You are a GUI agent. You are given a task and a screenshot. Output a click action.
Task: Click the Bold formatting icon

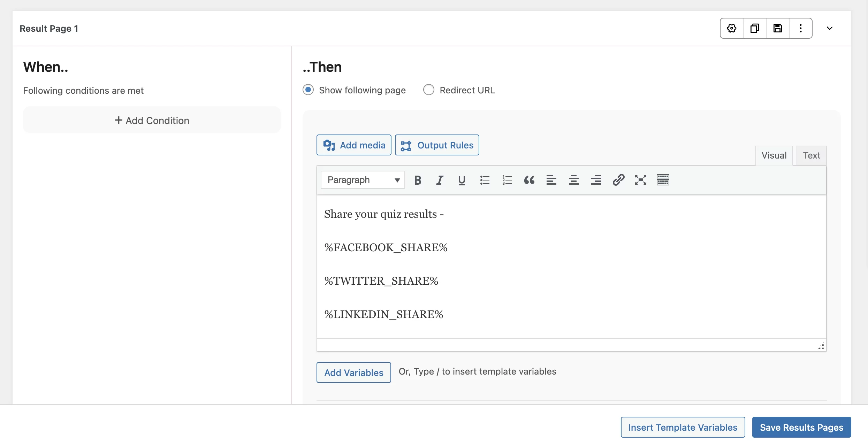click(418, 180)
